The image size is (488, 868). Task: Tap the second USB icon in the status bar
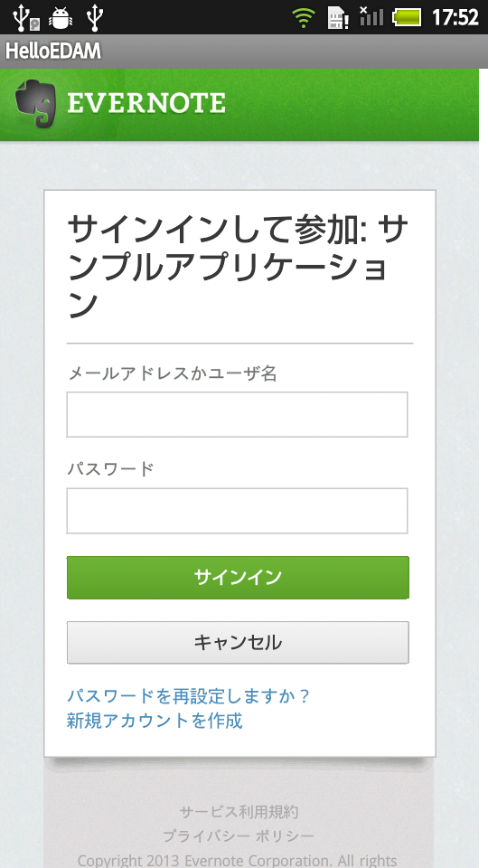pos(95,18)
